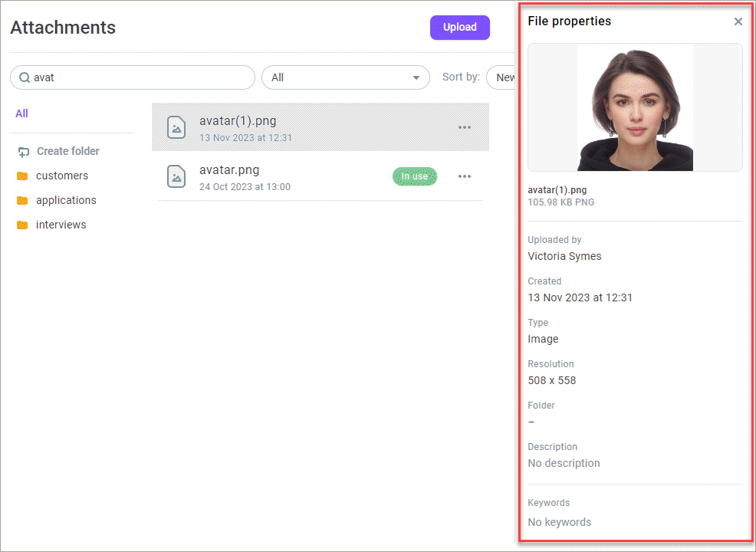Click the 'Victoria Symes' uploader name
This screenshot has width=756, height=552.
564,257
